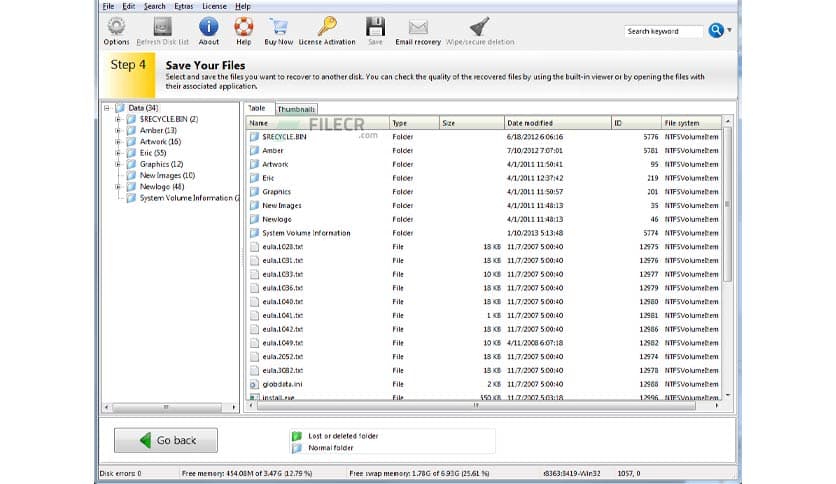Click the Go back button

pyautogui.click(x=166, y=440)
